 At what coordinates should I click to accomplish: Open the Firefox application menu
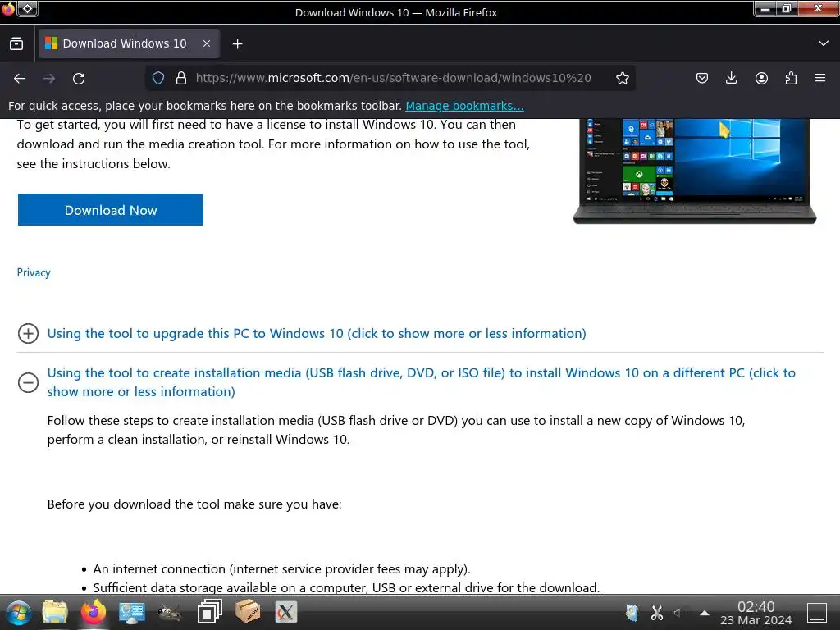[820, 78]
